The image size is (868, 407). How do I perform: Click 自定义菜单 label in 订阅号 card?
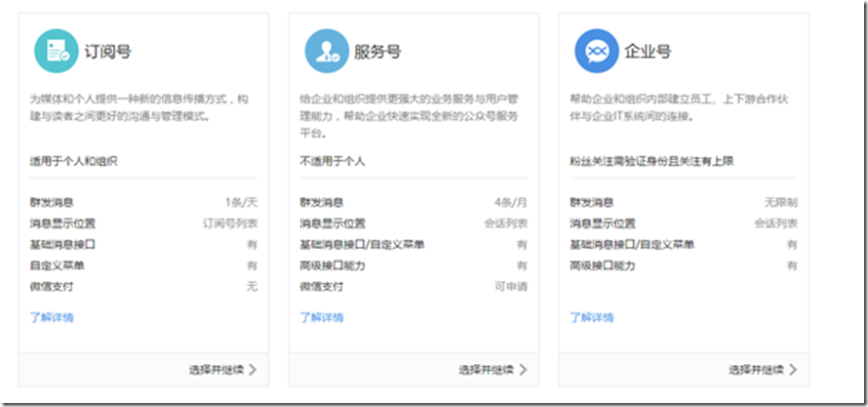57,265
